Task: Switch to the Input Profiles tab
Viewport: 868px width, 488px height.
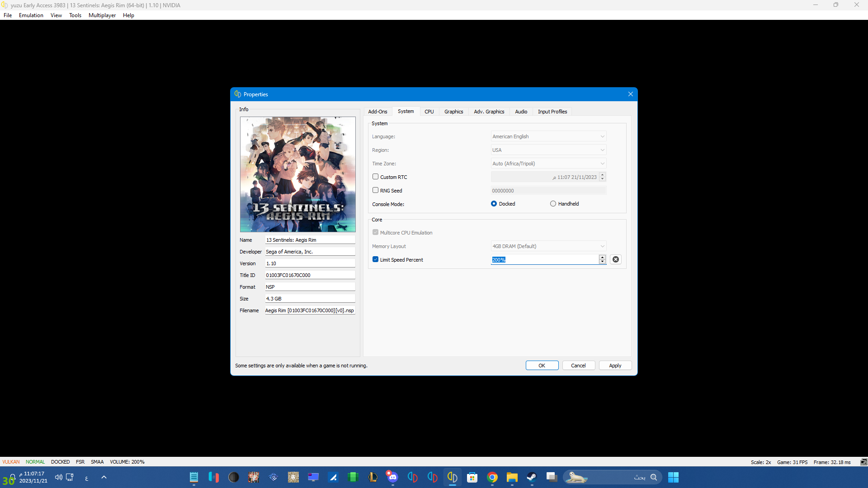Action: coord(552,112)
